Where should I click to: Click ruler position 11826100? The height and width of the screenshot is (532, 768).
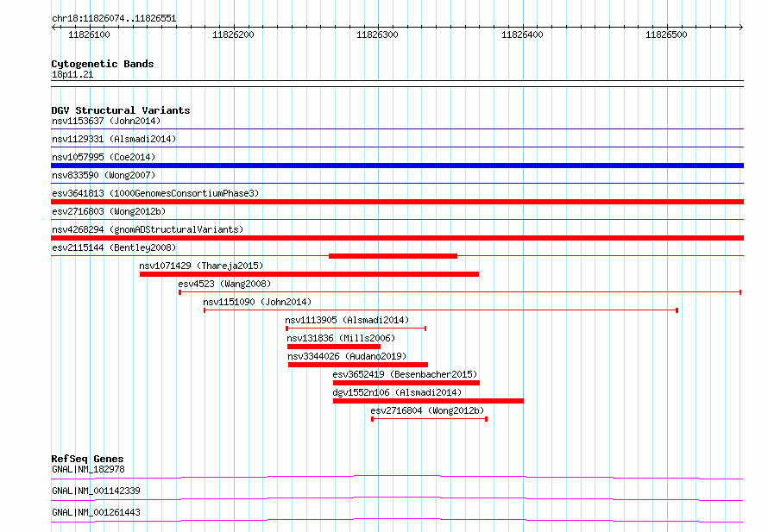tap(89, 34)
